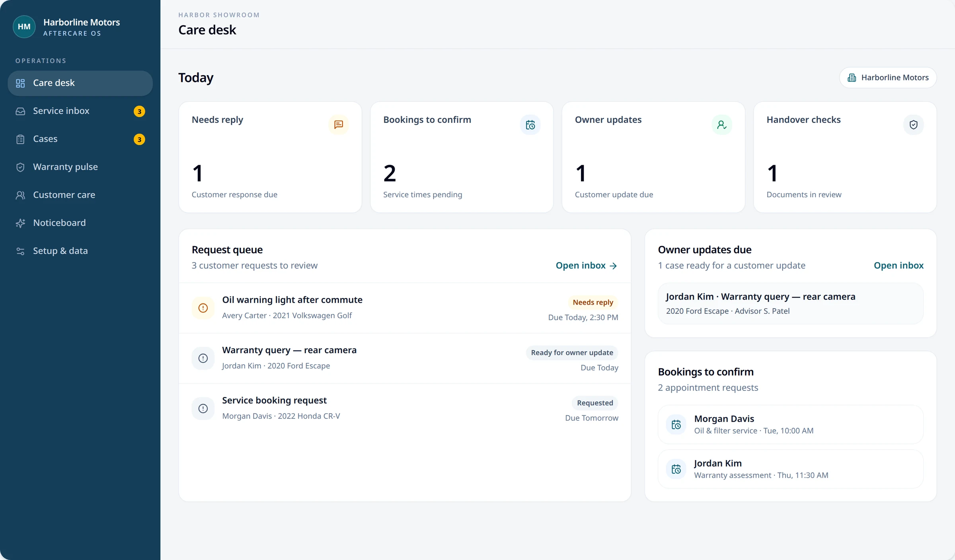The width and height of the screenshot is (955, 560).
Task: Open Setup & data settings
Action: tap(80, 251)
